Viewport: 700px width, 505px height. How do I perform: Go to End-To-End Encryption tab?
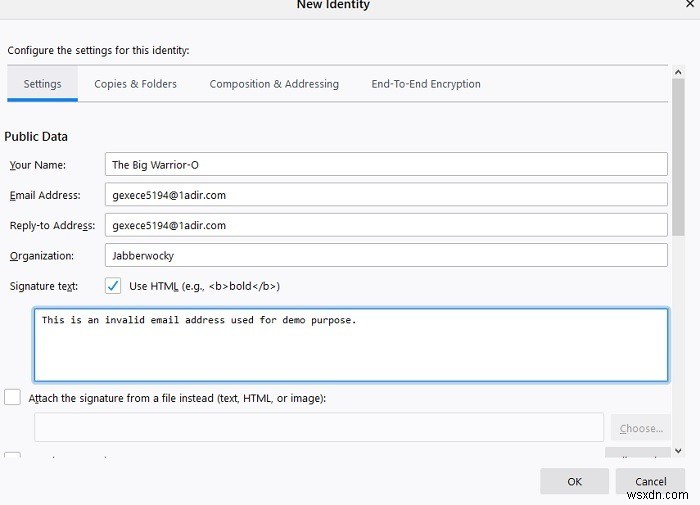(426, 84)
